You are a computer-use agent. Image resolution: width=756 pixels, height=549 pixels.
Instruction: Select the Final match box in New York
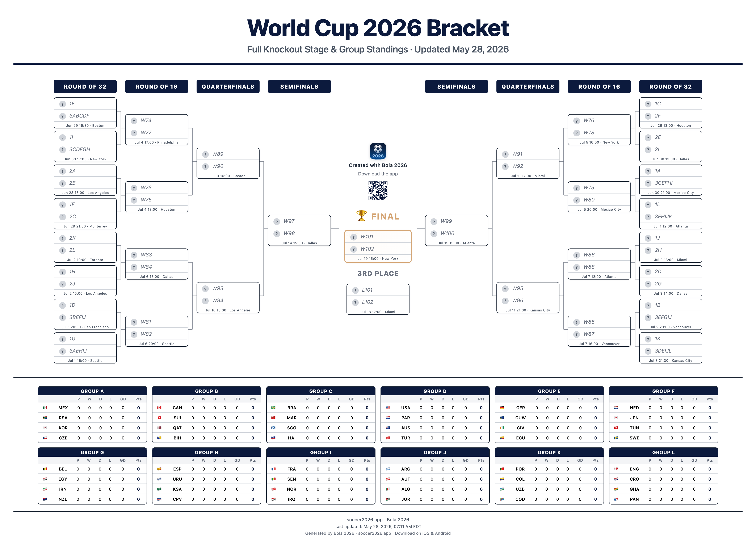378,247
